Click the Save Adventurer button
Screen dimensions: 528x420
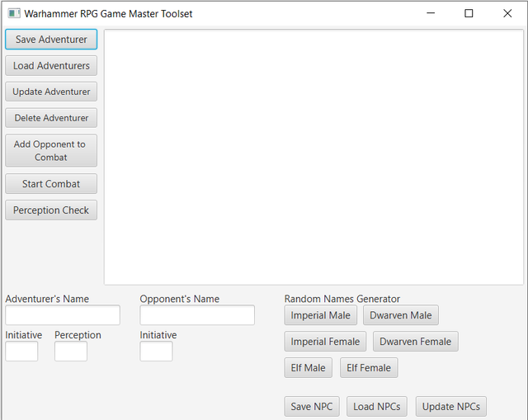pyautogui.click(x=51, y=40)
